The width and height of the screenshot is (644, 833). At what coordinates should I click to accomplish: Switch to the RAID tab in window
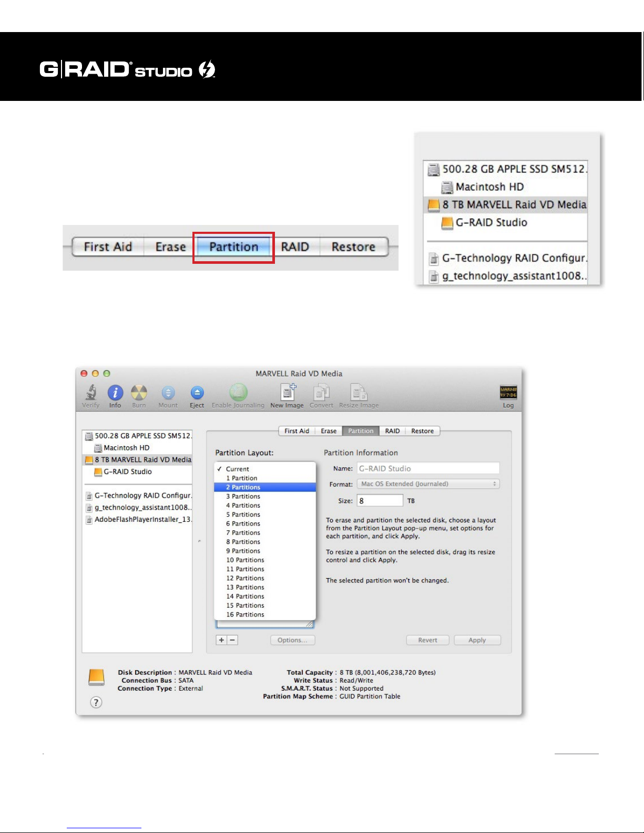point(392,431)
